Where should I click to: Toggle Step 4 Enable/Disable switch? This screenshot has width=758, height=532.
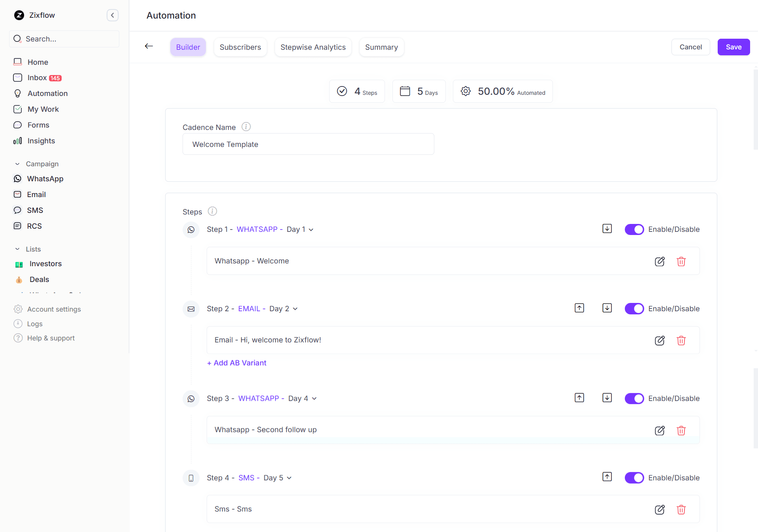[x=634, y=477]
